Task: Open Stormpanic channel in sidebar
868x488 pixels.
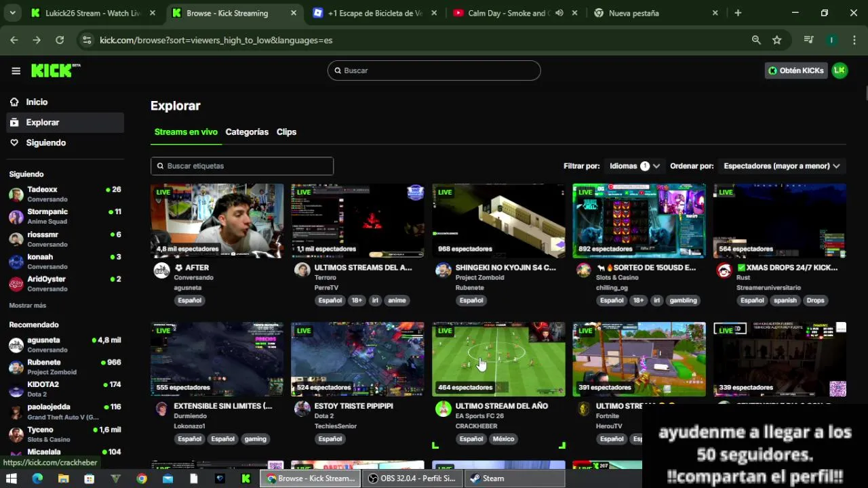Action: tap(65, 216)
